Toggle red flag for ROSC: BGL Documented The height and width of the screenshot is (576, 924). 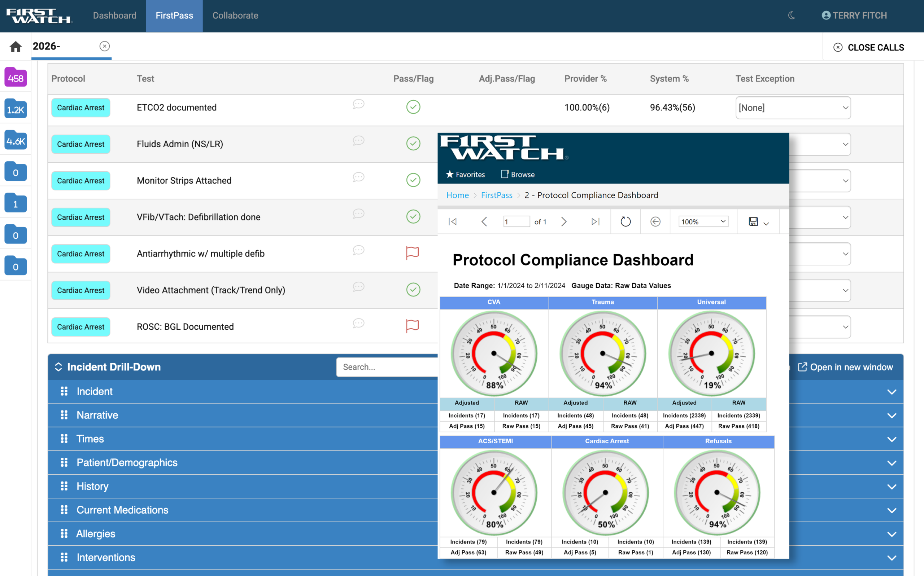coord(413,326)
